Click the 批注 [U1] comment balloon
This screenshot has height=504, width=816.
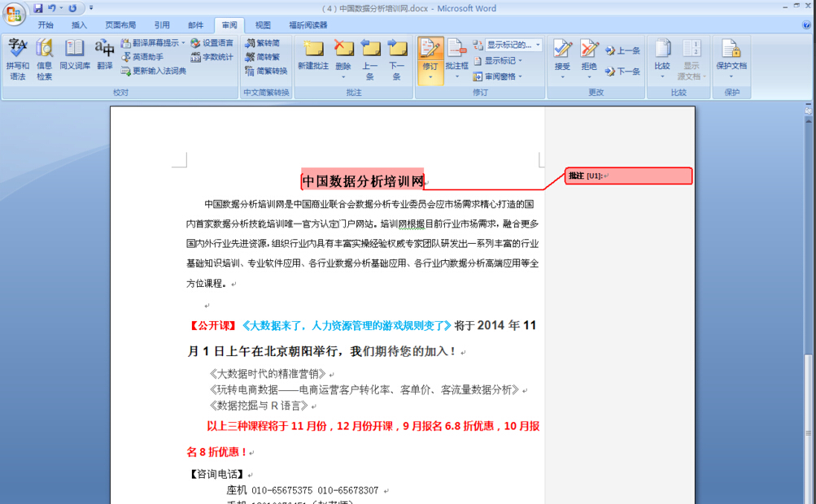tap(629, 176)
